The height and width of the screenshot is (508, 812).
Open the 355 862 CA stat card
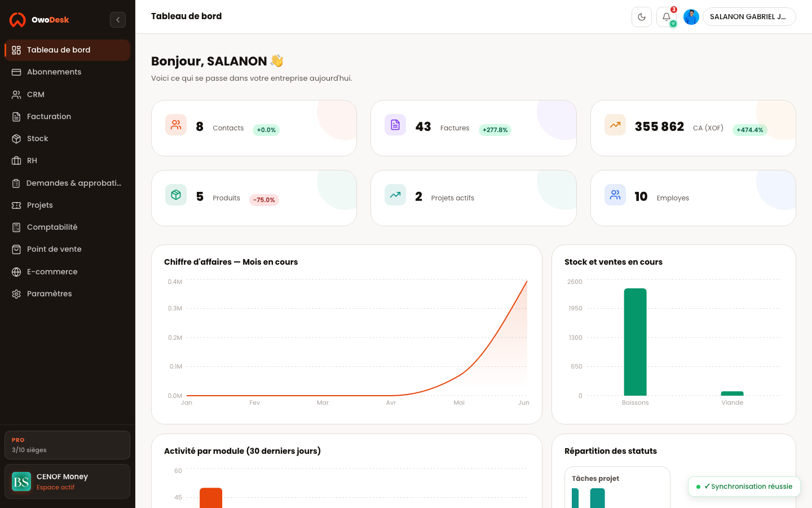pos(693,128)
